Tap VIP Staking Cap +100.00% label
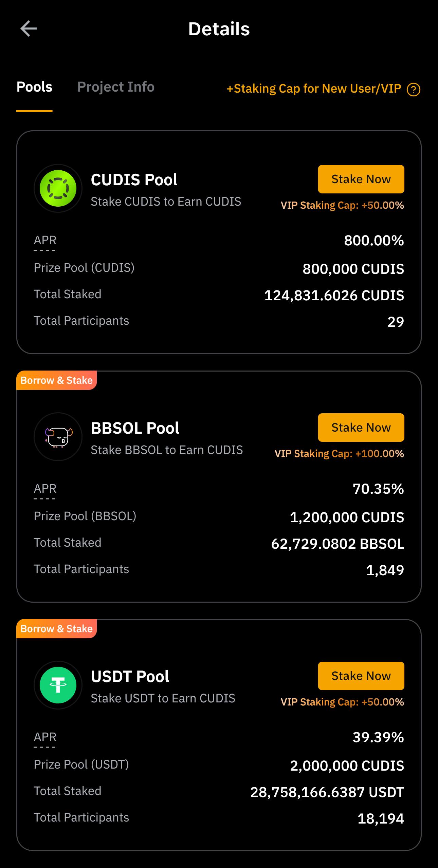This screenshot has height=868, width=438. click(339, 454)
